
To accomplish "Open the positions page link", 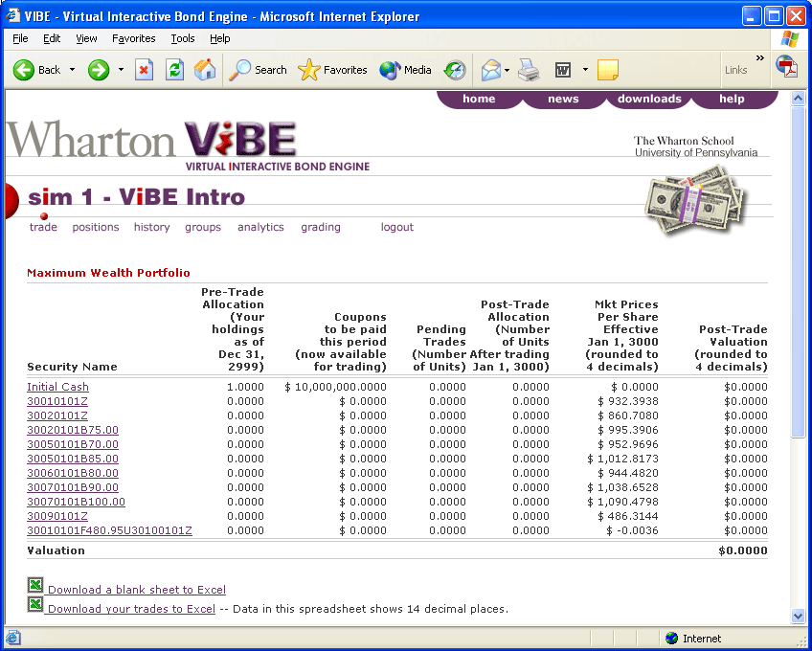I will 96,227.
